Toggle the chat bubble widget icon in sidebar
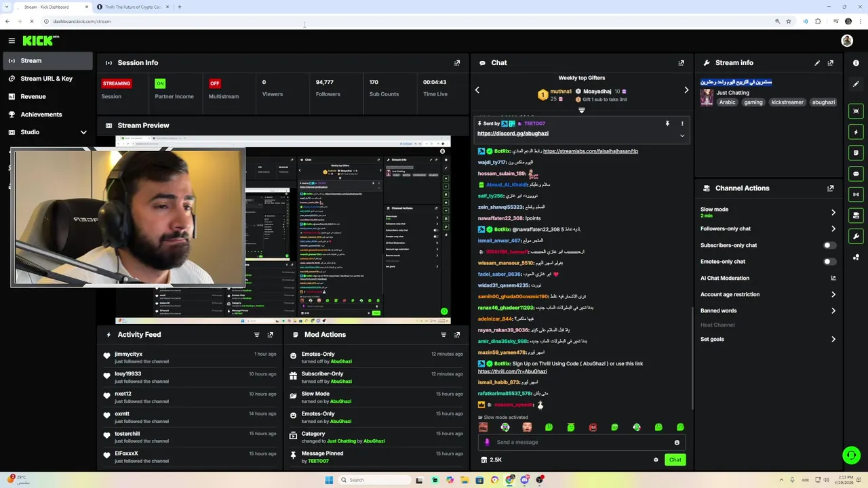This screenshot has width=868, height=488. 856,174
